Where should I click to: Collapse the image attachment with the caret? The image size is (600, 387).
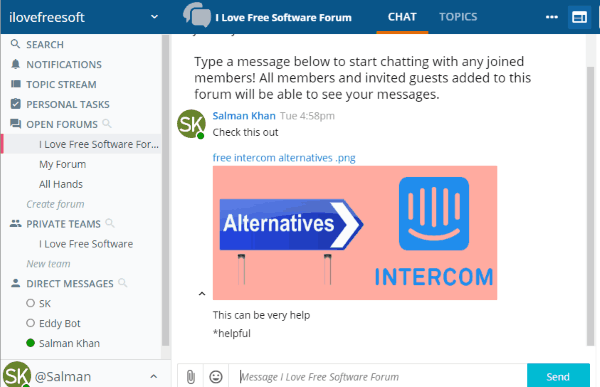[x=202, y=294]
